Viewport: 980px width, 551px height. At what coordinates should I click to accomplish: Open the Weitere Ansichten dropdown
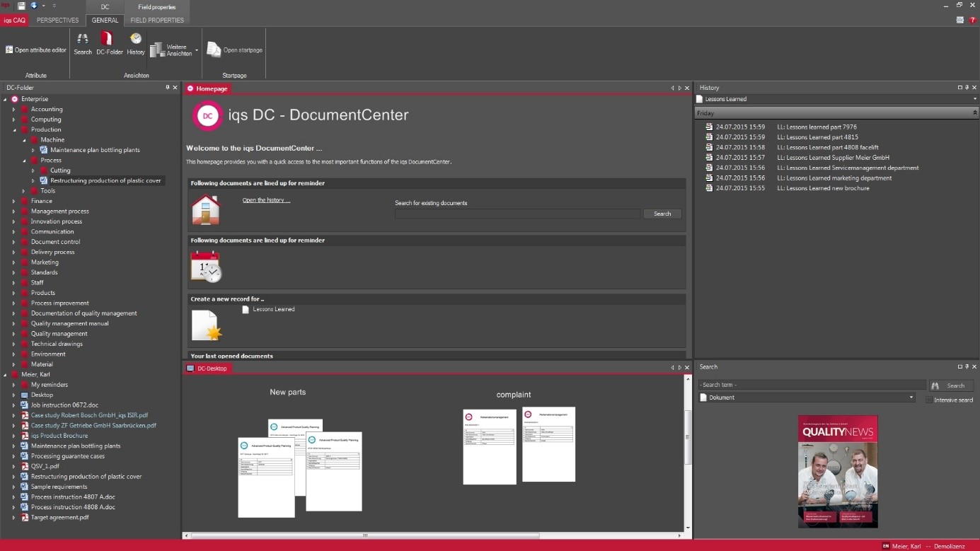197,50
